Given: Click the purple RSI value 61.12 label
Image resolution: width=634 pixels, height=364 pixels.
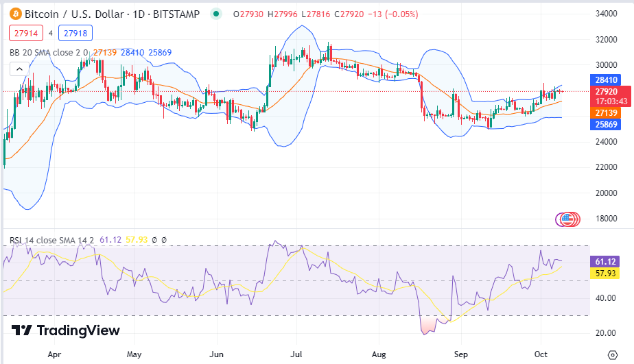Looking at the screenshot, I should (605, 262).
